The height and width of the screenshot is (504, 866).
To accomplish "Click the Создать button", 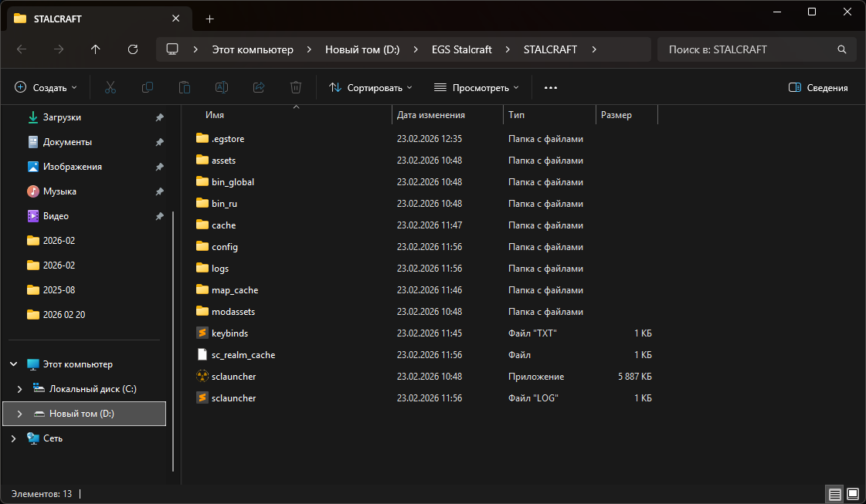I will pyautogui.click(x=46, y=88).
